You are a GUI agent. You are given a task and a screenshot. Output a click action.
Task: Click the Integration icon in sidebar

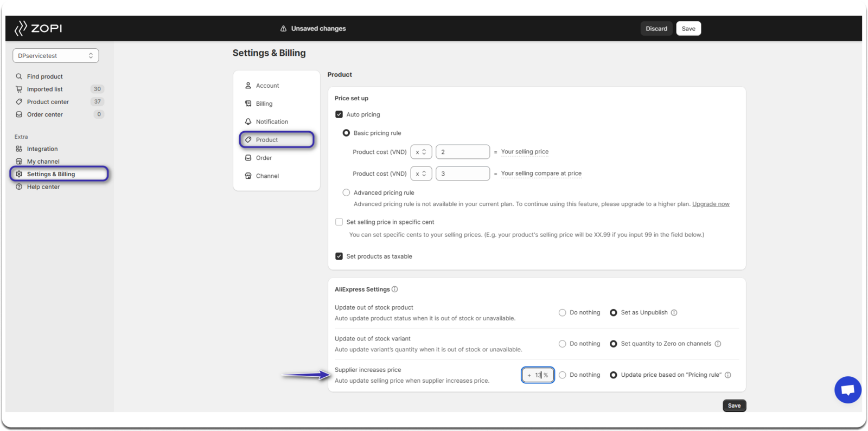pos(19,149)
